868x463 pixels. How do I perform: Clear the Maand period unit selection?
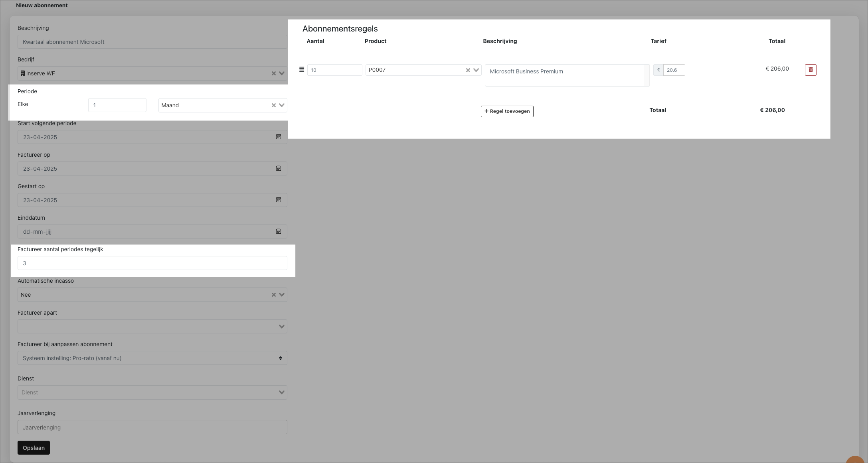pyautogui.click(x=274, y=105)
